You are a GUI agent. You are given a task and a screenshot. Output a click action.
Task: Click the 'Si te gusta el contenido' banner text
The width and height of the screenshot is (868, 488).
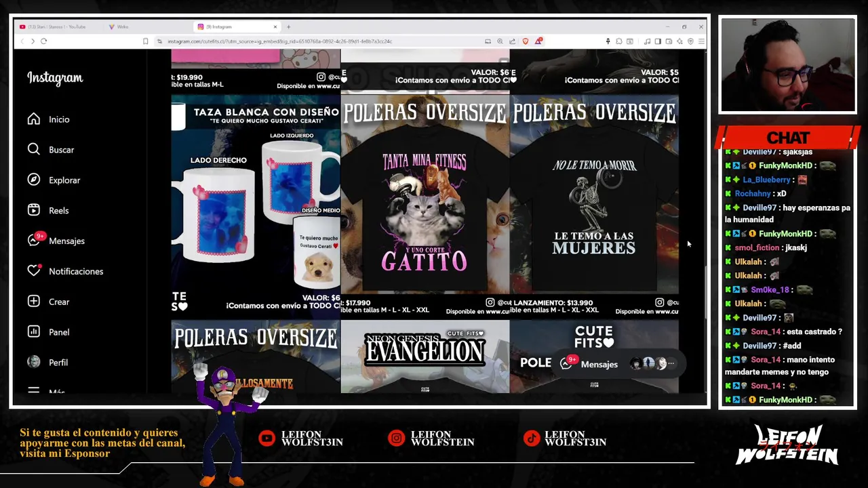[x=102, y=443]
